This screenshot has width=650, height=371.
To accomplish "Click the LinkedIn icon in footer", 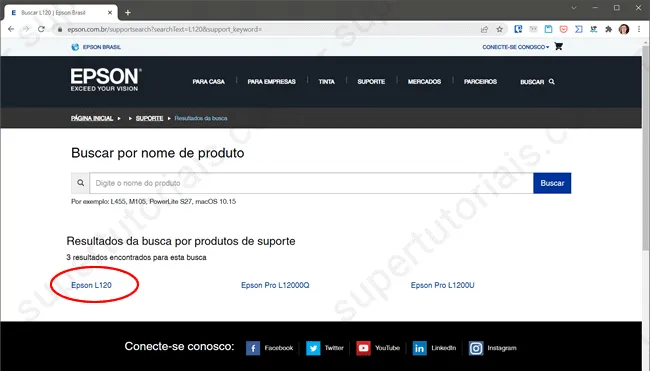I will click(420, 348).
